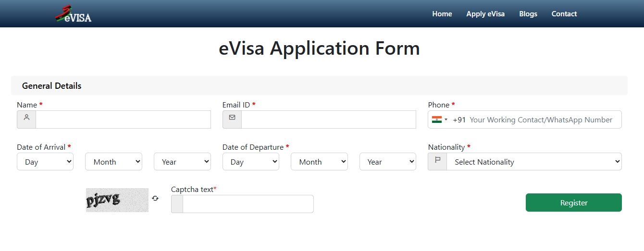
Task: Click the eVISA logo
Action: (x=73, y=14)
